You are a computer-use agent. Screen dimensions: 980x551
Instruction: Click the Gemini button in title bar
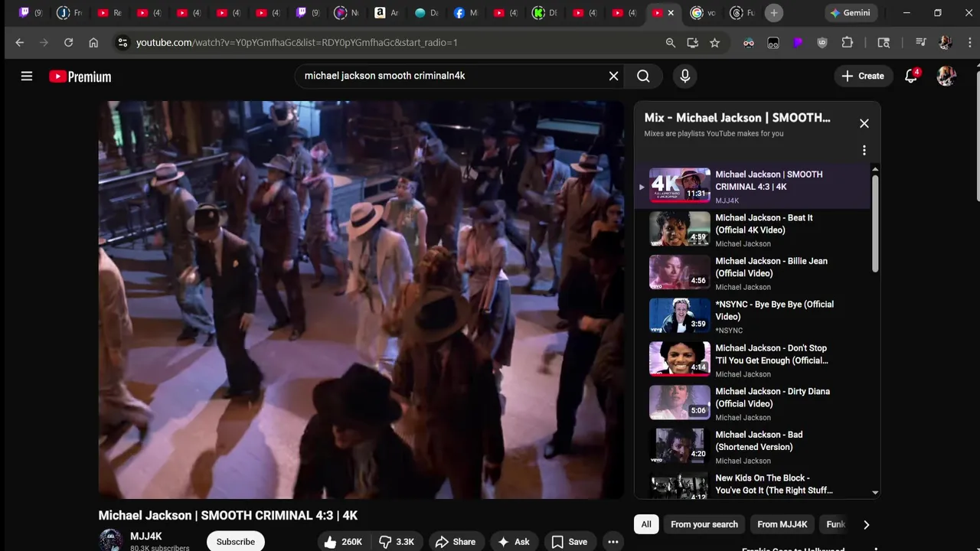(x=850, y=13)
